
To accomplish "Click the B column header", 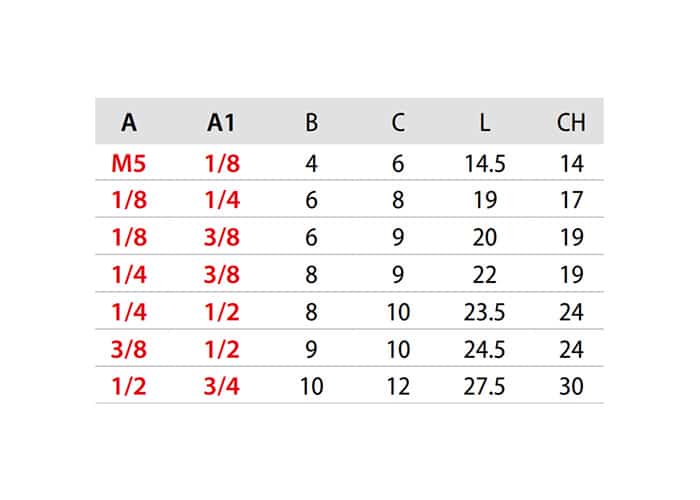I will click(x=312, y=122).
